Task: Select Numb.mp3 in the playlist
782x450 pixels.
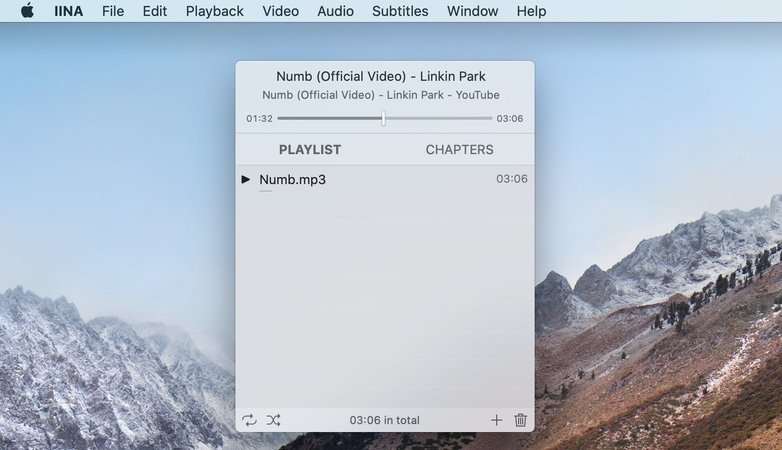Action: click(293, 179)
